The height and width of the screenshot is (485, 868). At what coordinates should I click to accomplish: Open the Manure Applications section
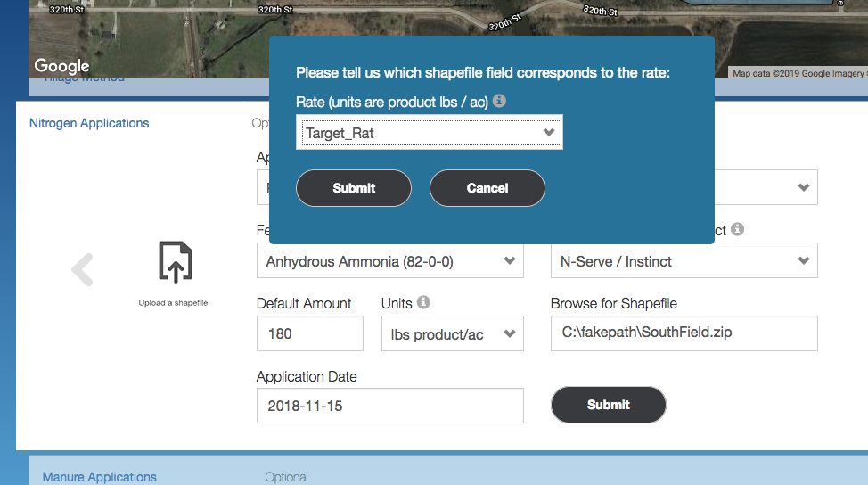point(99,477)
